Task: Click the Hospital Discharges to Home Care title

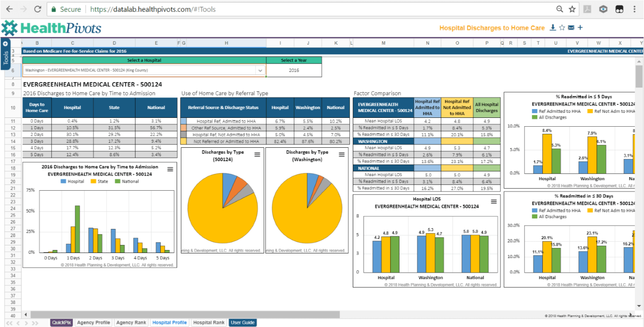Action: click(492, 28)
